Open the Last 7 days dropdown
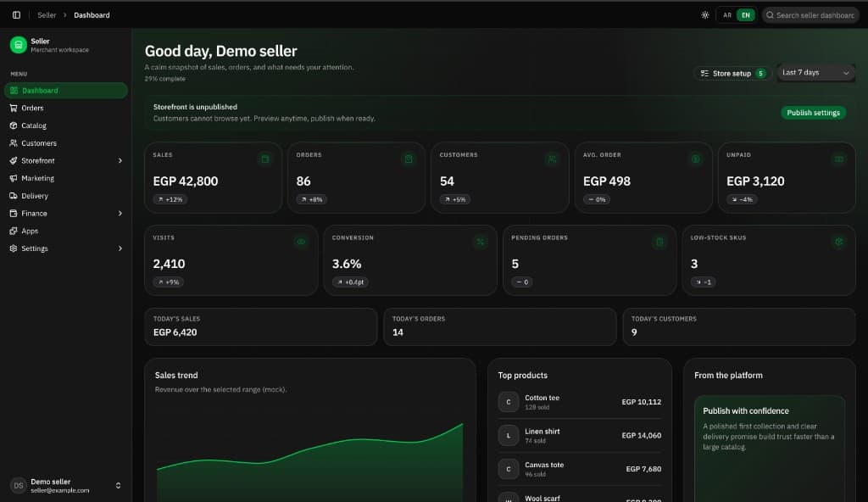 (816, 73)
